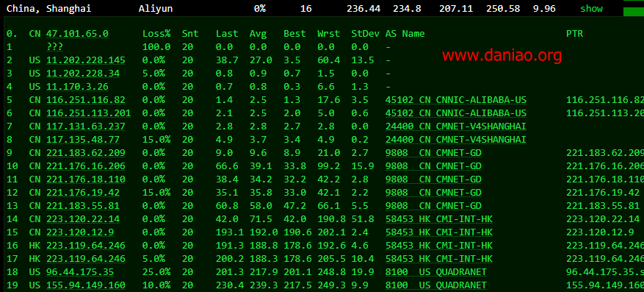This screenshot has width=644, height=292.
Task: Click hop 18 AS 8100 QUADRANET link
Action: 436,271
